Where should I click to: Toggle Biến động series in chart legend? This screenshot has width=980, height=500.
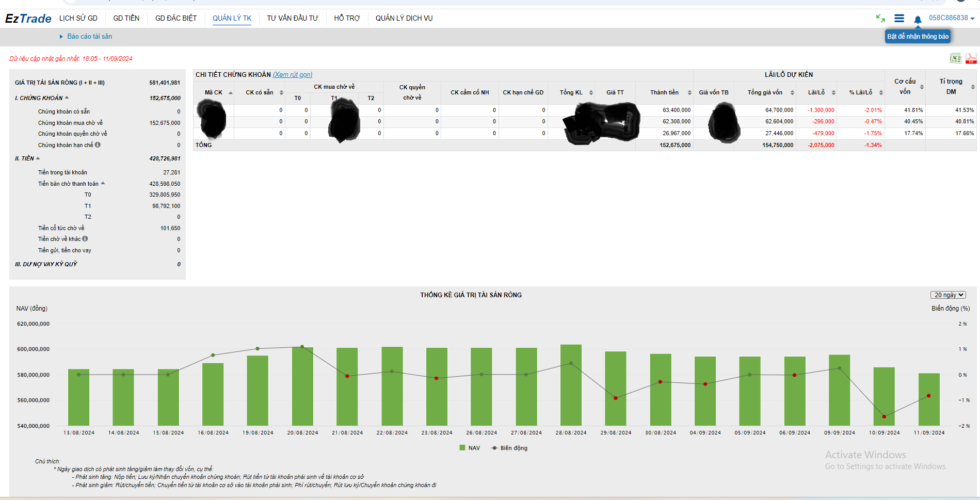pyautogui.click(x=509, y=448)
